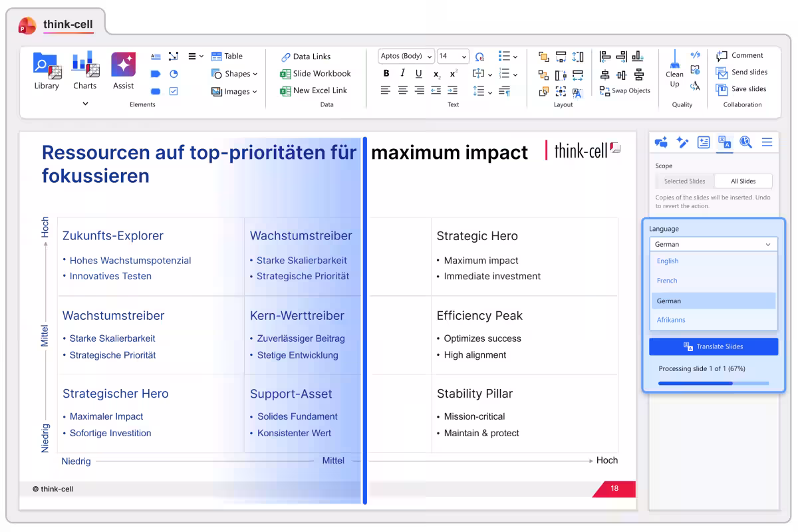Open the line spacing dropdown
Screen dimensions: 798x532
[x=482, y=91]
